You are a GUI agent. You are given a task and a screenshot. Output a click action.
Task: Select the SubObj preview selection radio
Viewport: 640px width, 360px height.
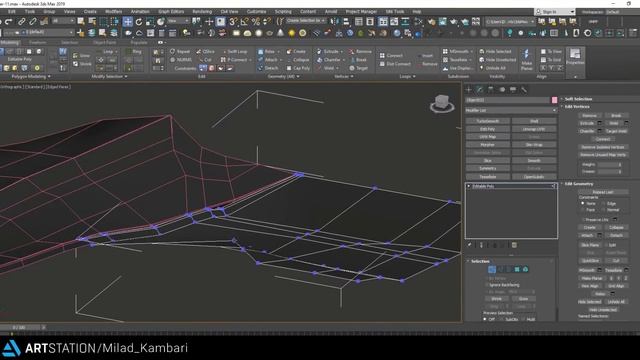502,319
